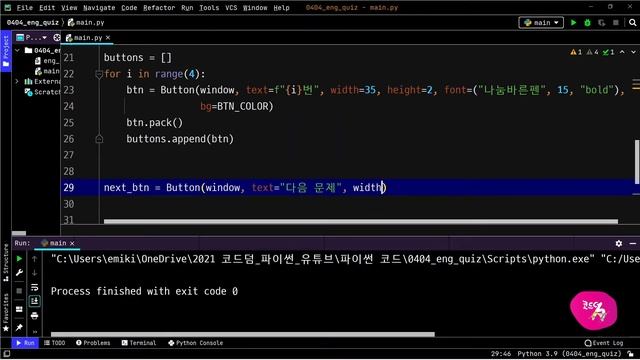Open Run panel settings gear
The height and width of the screenshot is (360, 640).
tap(619, 243)
